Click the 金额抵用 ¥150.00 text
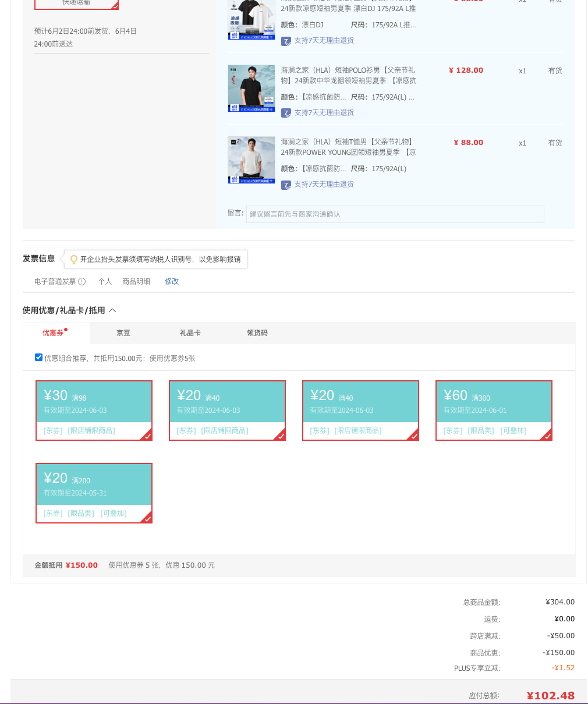 click(66, 565)
